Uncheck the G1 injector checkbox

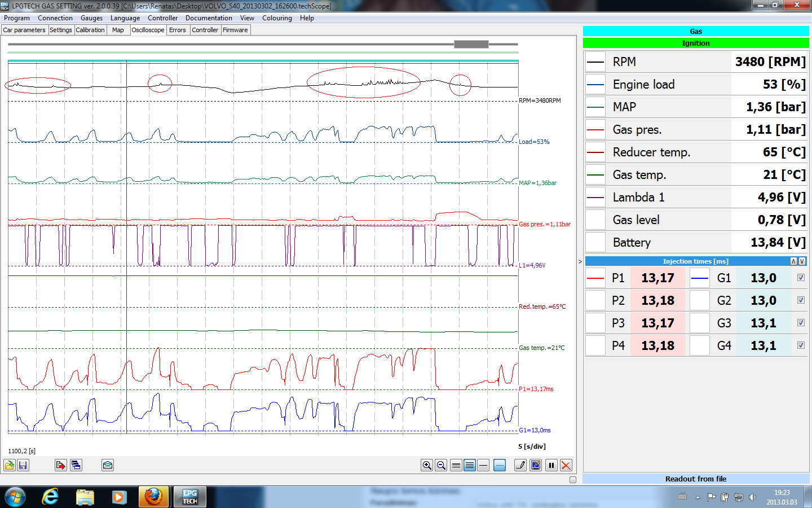pyautogui.click(x=801, y=278)
